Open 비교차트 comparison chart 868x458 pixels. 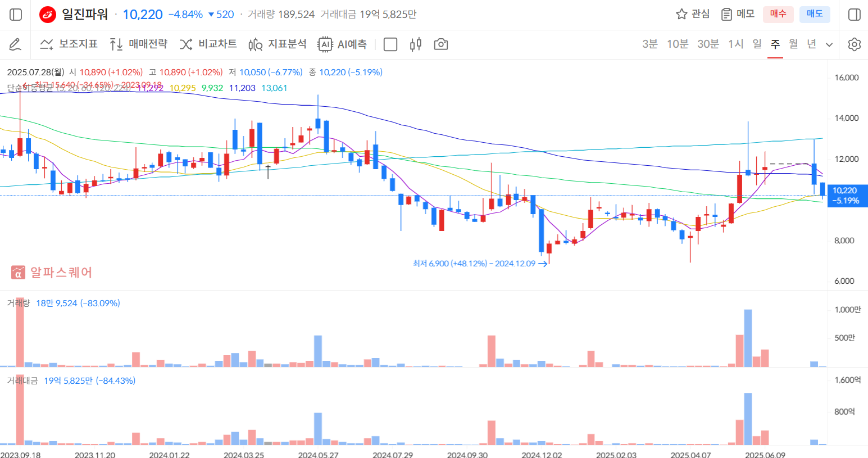(x=208, y=44)
